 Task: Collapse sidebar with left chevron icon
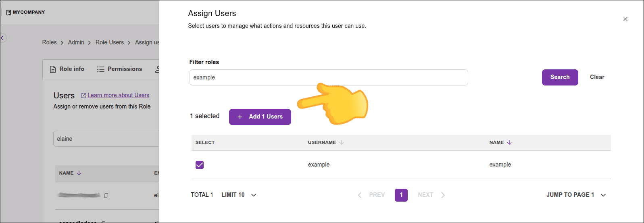click(x=3, y=38)
